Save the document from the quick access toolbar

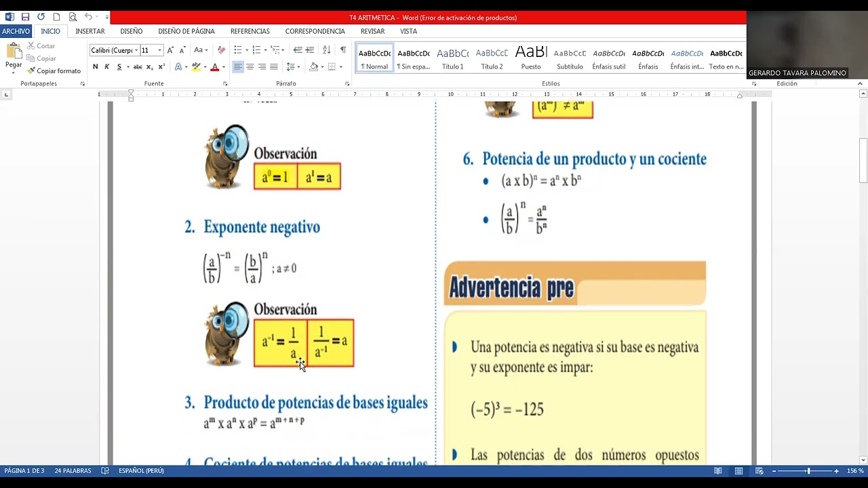(25, 17)
